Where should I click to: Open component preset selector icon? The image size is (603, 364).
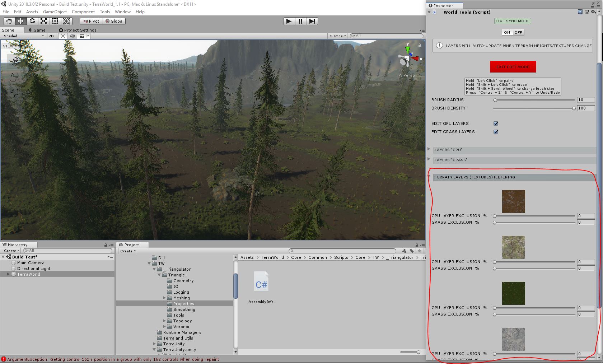[587, 12]
